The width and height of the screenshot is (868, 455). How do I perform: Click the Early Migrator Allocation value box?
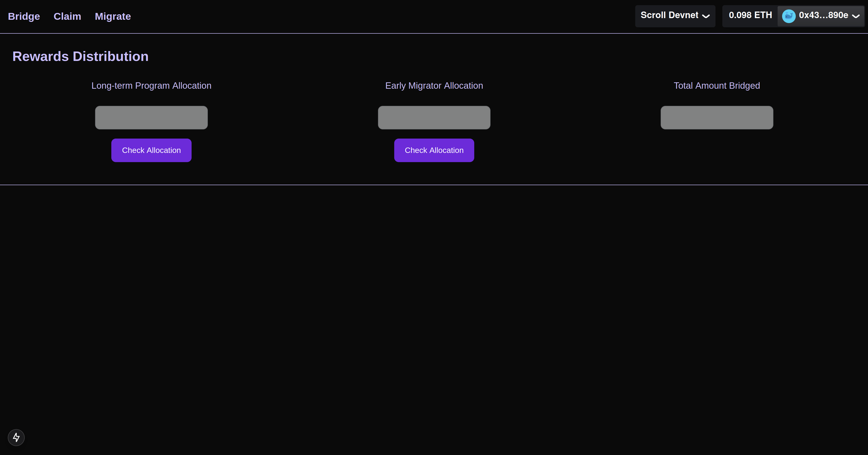click(x=434, y=118)
